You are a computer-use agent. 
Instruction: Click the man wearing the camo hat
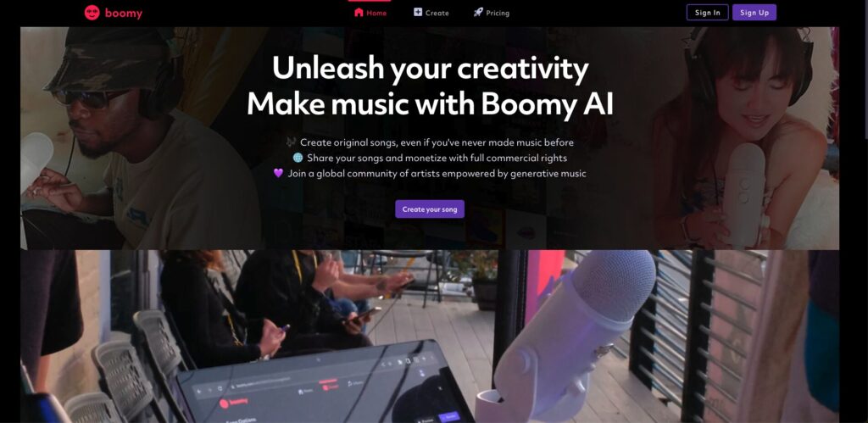point(138,138)
